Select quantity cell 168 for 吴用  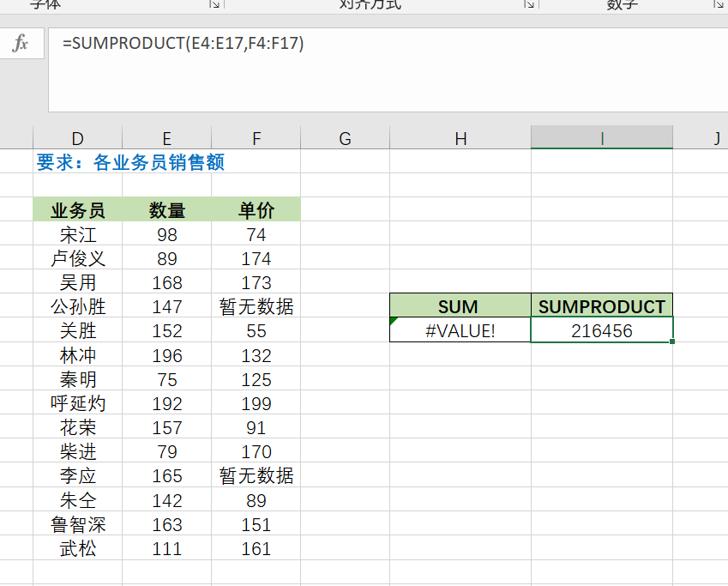click(166, 282)
